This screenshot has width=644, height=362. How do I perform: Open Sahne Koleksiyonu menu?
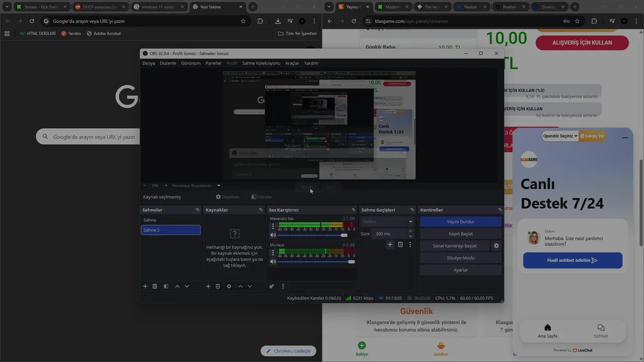pos(261,63)
